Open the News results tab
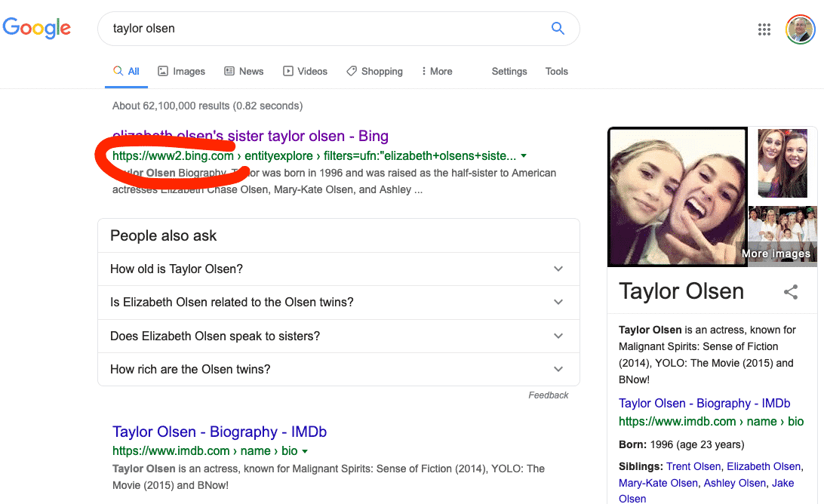 tap(244, 72)
